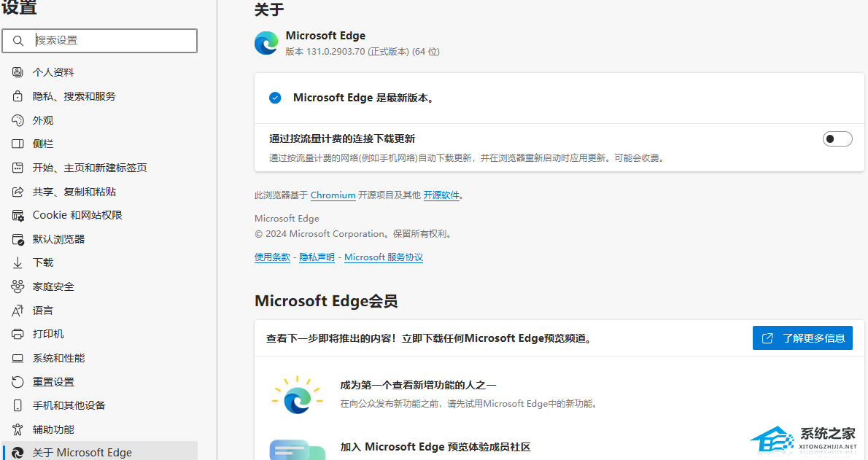
Task: Click the 开始、主页和新建标签页 icon
Action: 18,168
